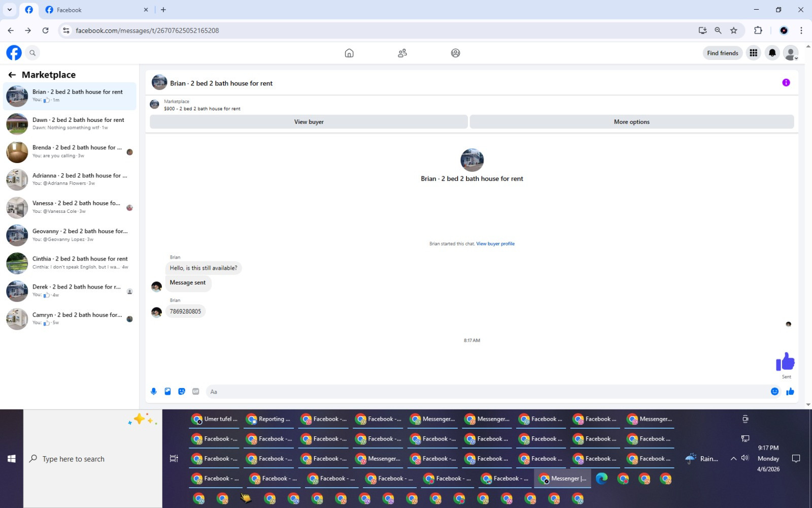Open the notifications bell

point(772,53)
